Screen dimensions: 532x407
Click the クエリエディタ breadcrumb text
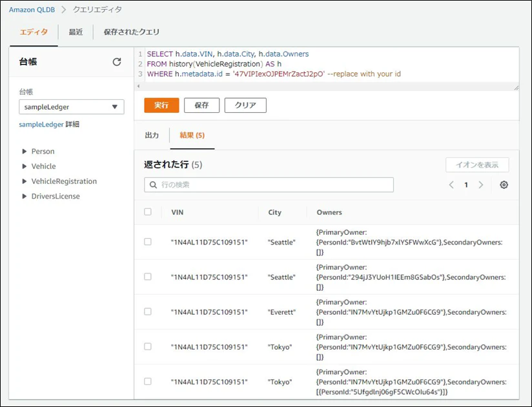[97, 10]
